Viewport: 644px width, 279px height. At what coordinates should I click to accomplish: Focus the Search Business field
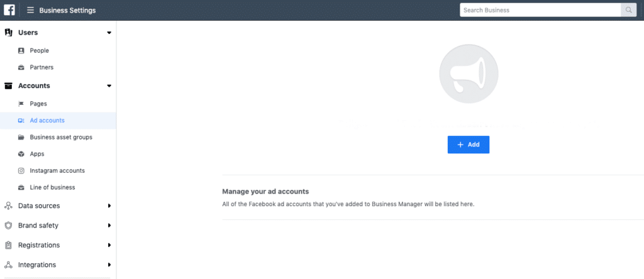(x=540, y=10)
